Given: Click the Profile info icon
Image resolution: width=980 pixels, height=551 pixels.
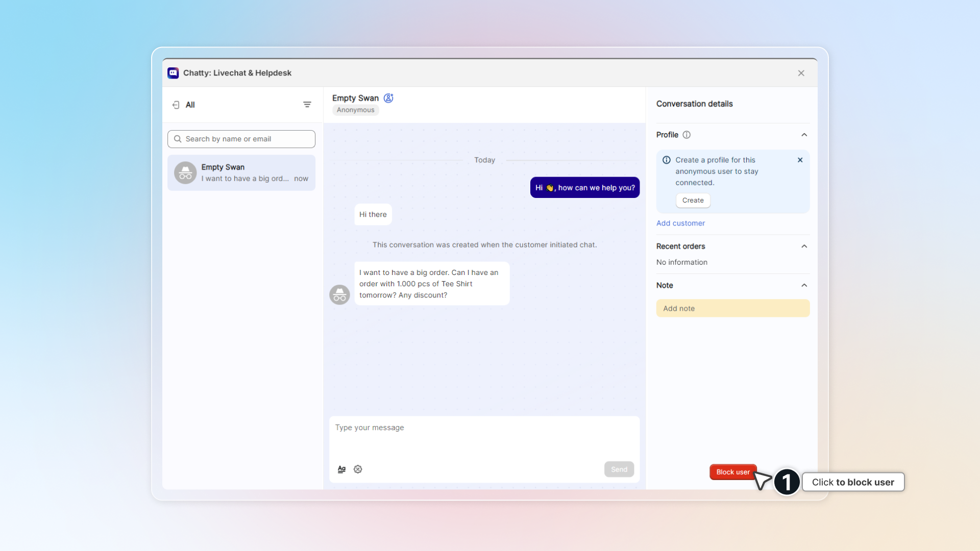Looking at the screenshot, I should pos(687,135).
